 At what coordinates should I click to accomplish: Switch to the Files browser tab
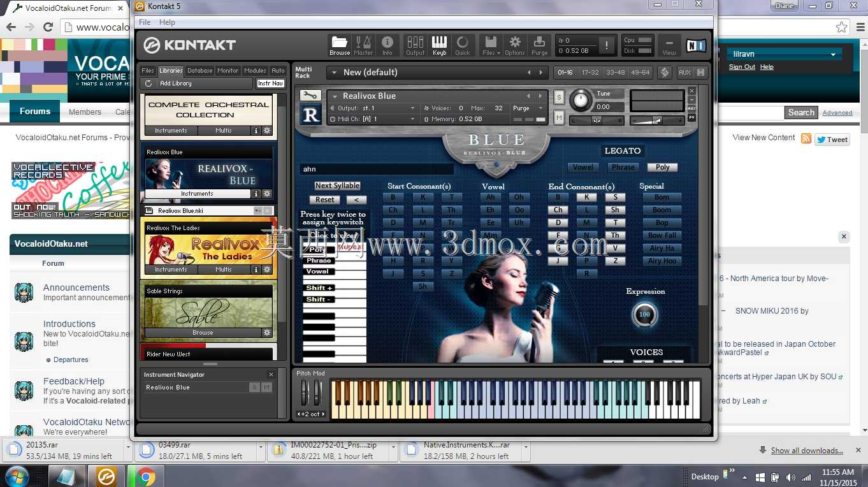tap(148, 71)
